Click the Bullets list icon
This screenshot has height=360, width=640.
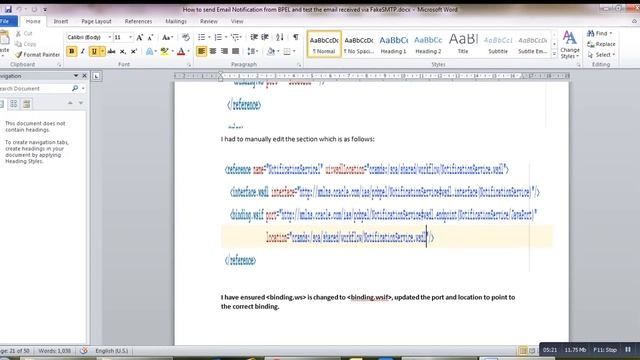tap(201, 37)
